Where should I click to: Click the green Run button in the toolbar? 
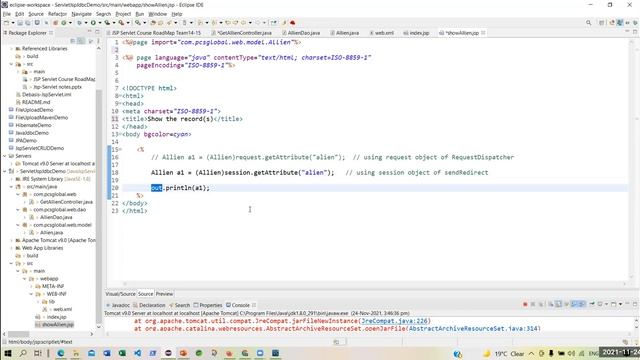click(93, 23)
